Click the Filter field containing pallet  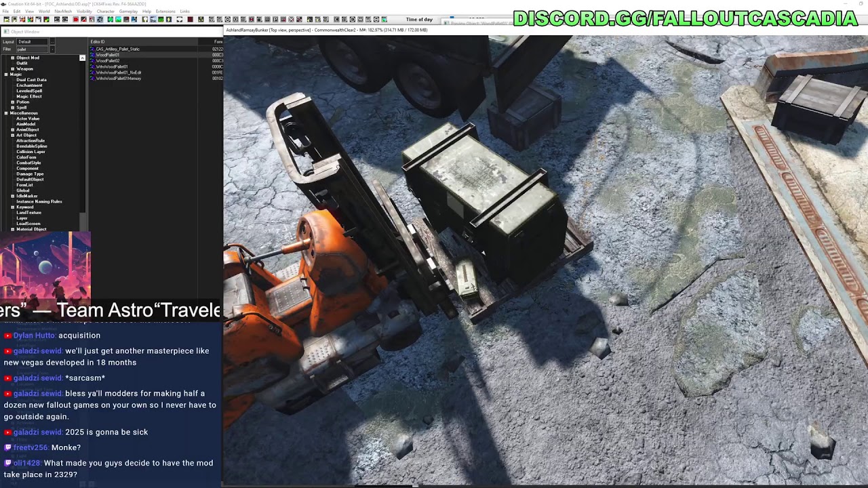coord(32,49)
